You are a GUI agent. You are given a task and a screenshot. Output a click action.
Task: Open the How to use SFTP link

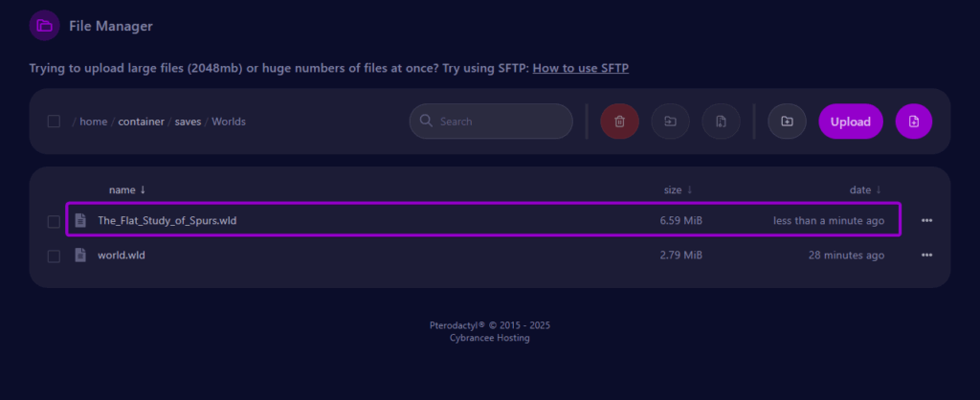tap(580, 68)
